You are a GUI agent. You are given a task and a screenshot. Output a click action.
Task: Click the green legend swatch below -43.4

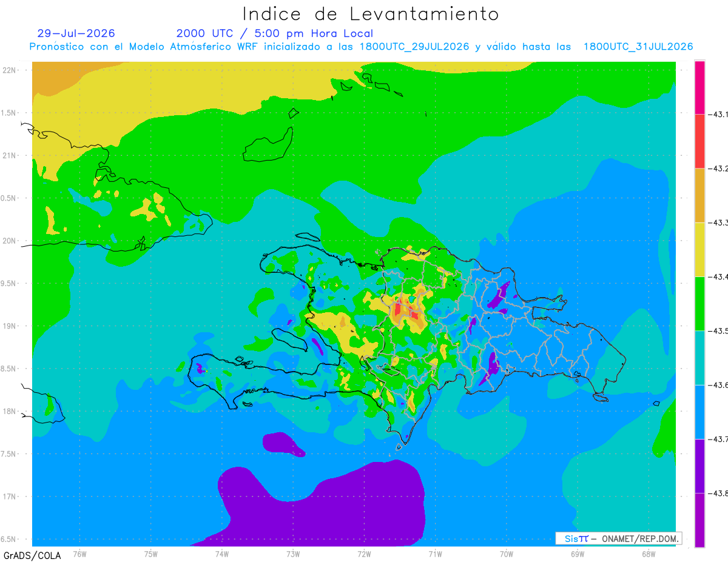[x=699, y=303]
